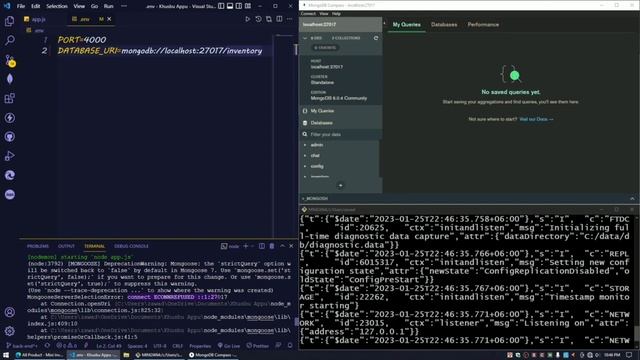The width and height of the screenshot is (640, 360).
Task: Select the node terminal label
Action: tap(230, 246)
